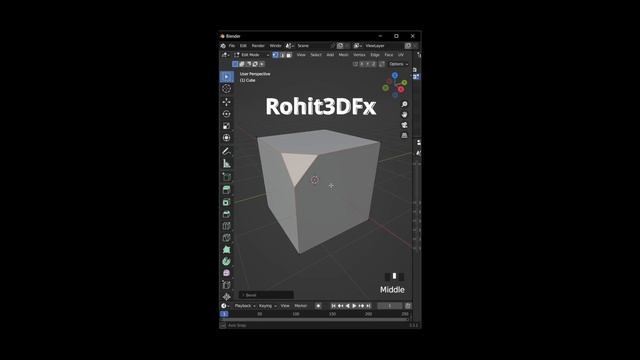Toggle mirror Y axis option
This screenshot has height=360, width=640.
[x=367, y=64]
